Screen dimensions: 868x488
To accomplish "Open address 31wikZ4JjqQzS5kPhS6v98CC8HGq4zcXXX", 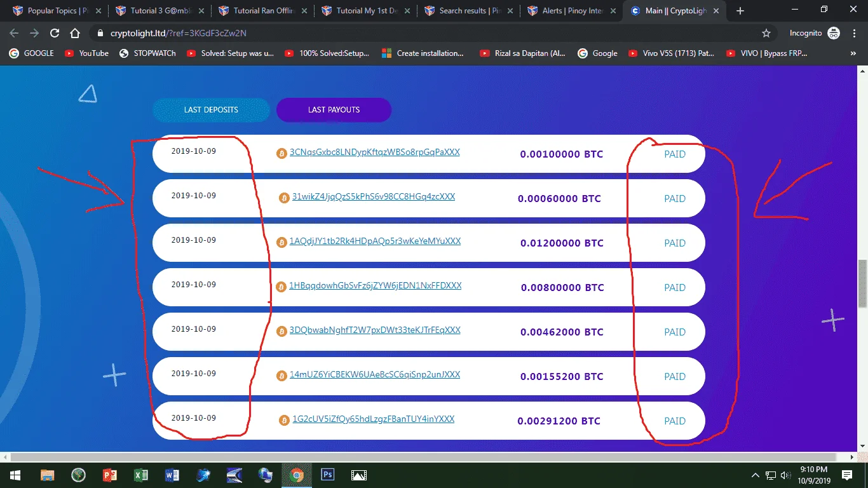I will point(373,197).
